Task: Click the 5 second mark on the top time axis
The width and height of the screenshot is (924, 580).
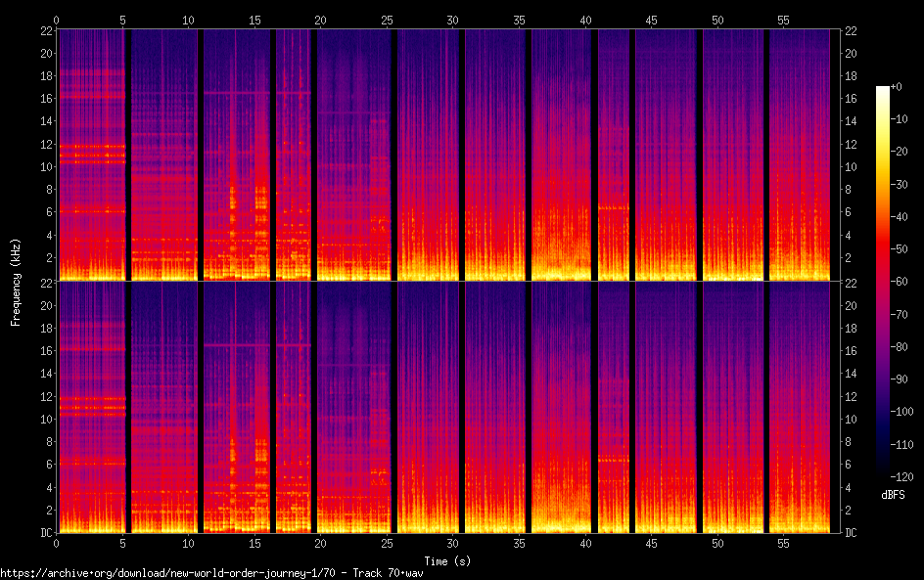Action: click(122, 20)
